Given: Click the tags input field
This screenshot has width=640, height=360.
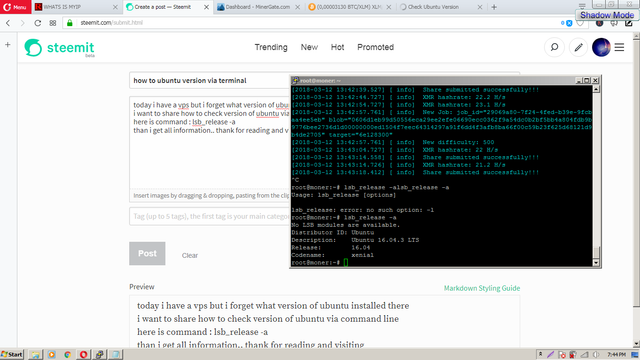Looking at the screenshot, I should tap(209, 216).
